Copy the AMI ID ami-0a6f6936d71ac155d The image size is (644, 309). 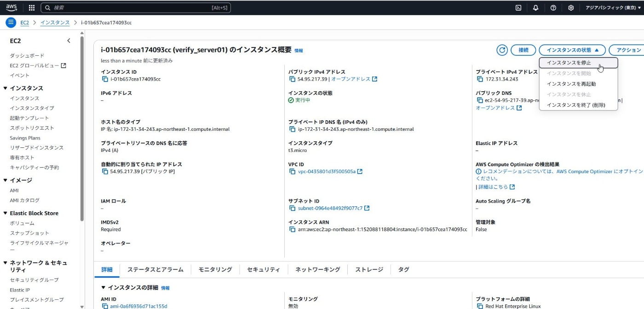(105, 306)
